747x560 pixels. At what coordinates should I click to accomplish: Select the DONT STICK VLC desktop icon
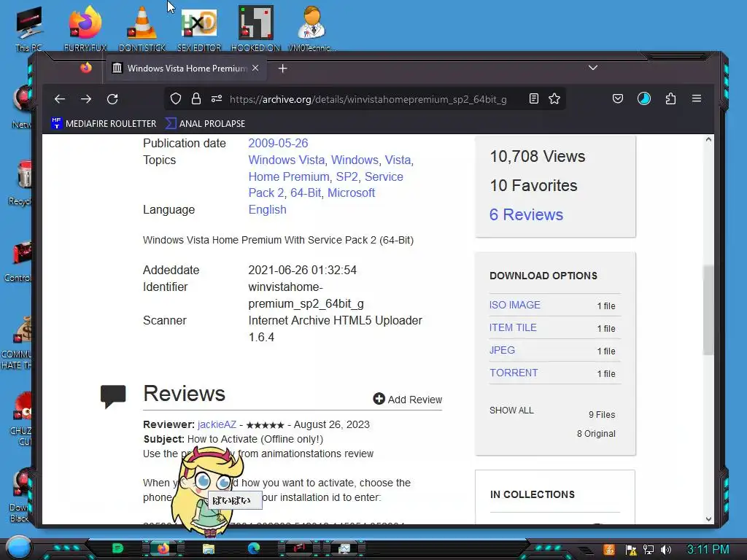142,28
